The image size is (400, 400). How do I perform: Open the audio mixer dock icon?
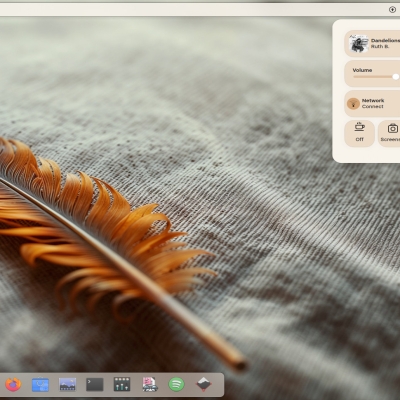[122, 384]
